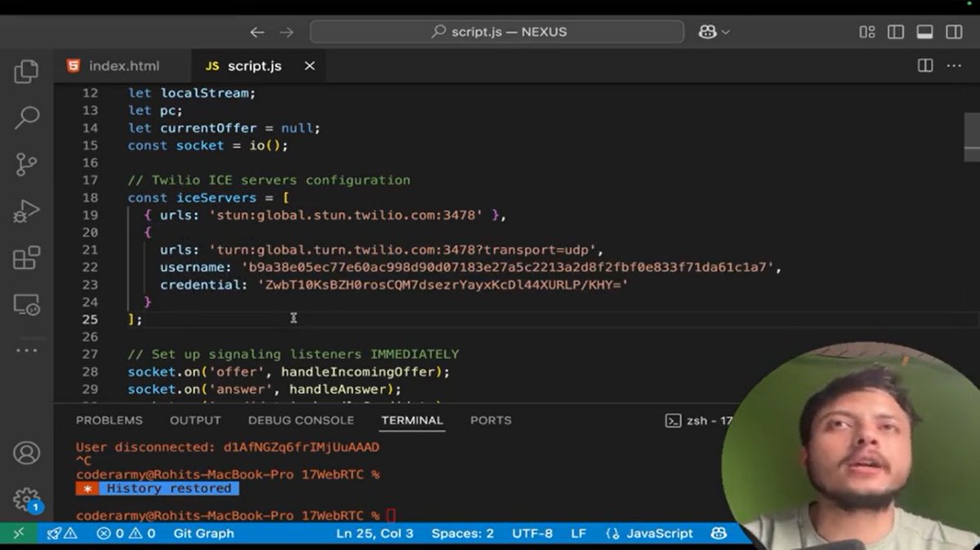
Task: Open the Run and Debug view
Action: (x=25, y=211)
